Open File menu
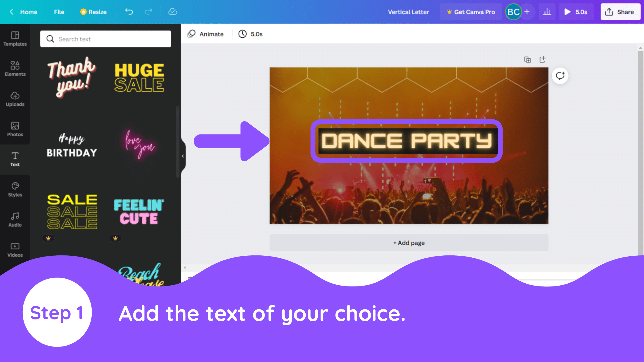Viewport: 644px width, 362px height. (x=59, y=12)
